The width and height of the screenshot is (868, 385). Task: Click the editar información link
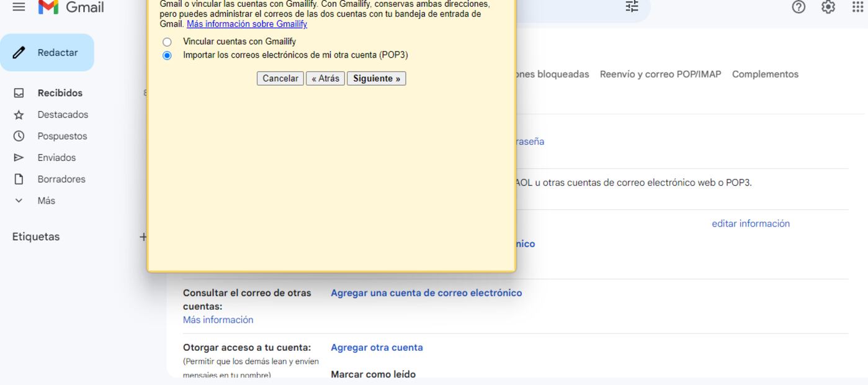[751, 223]
